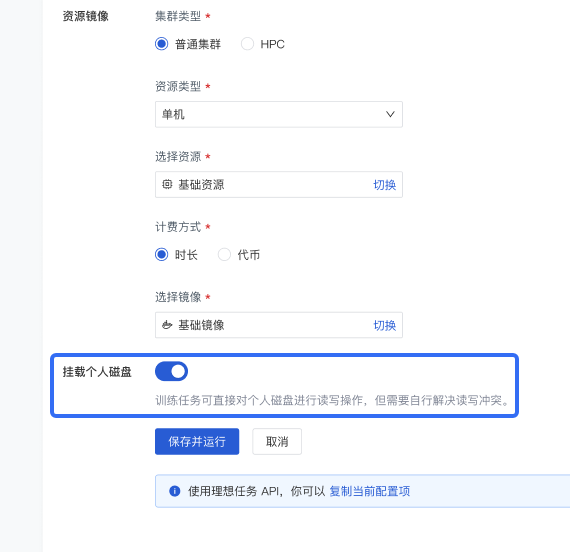This screenshot has height=552, width=570.
Task: Click the 取消 button
Action: coord(277,441)
